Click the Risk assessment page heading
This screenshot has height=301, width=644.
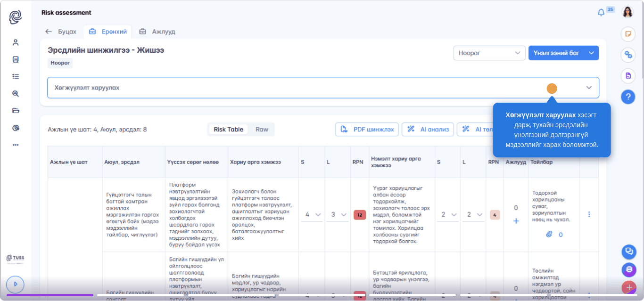[x=66, y=13]
